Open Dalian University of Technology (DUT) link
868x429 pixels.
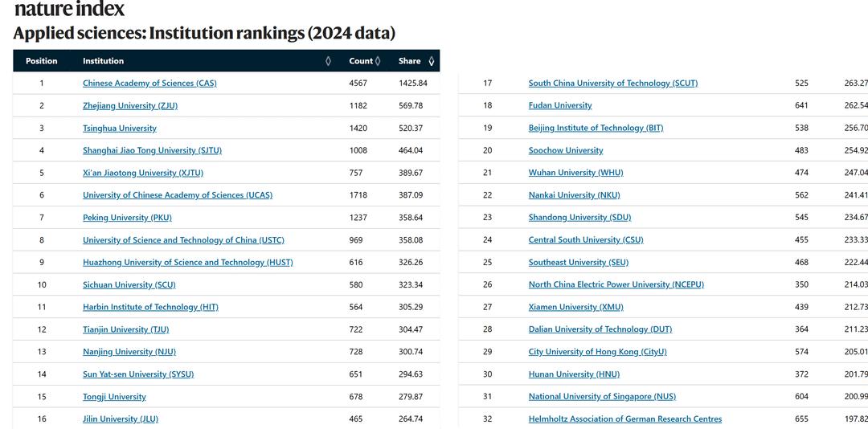click(600, 329)
